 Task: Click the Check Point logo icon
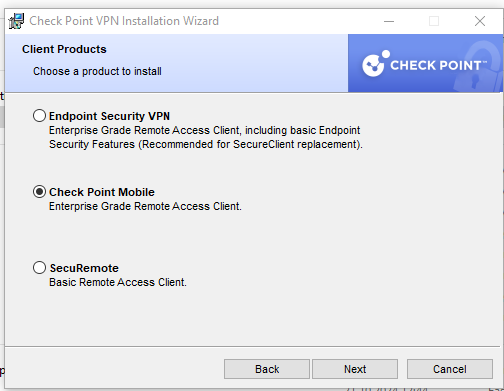[x=376, y=63]
